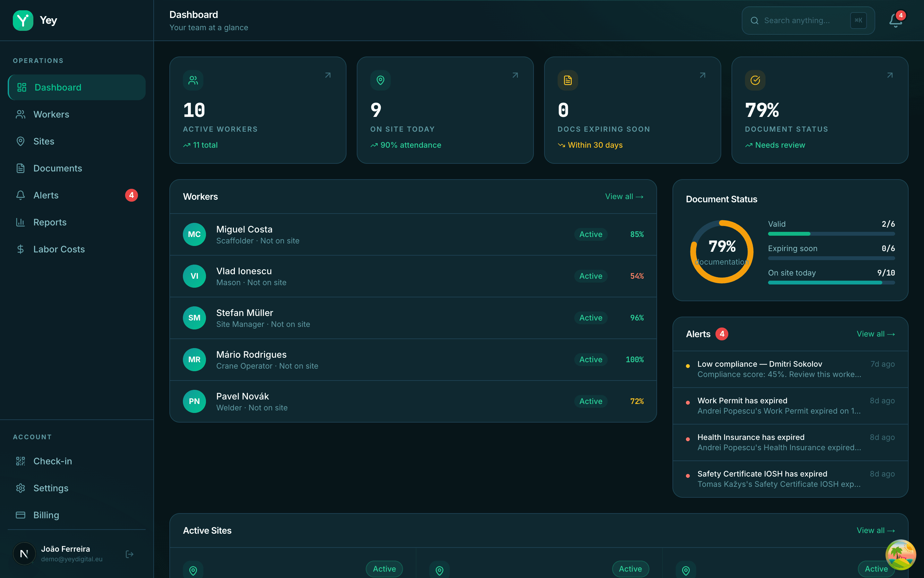Click View all in Workers panel
This screenshot has width=924, height=578.
point(624,197)
